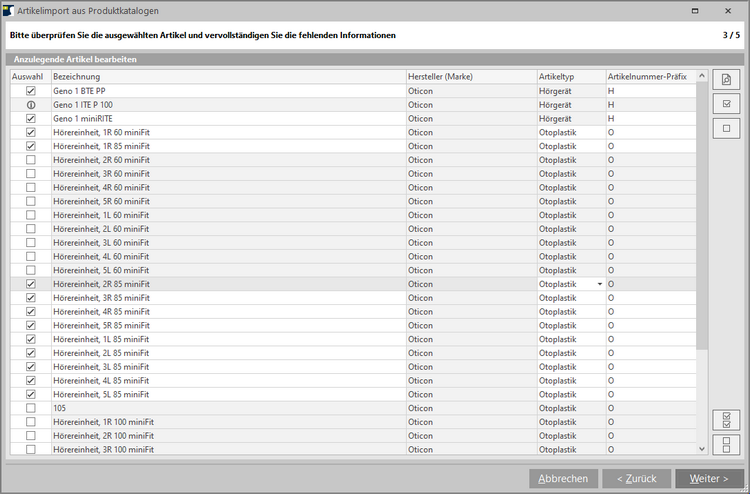750x494 pixels.
Task: Click the name cell reading 105
Action: [x=229, y=408]
